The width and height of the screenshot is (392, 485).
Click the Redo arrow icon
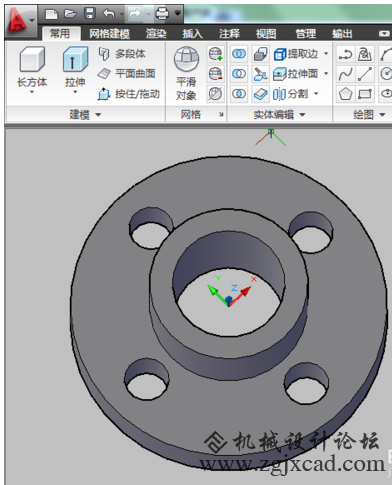point(135,14)
